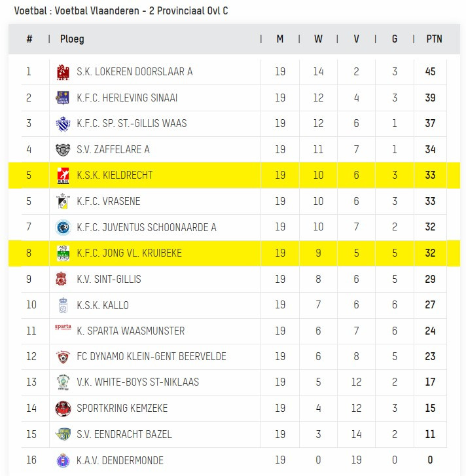Click the W column header
The height and width of the screenshot is (476, 466).
click(x=318, y=39)
